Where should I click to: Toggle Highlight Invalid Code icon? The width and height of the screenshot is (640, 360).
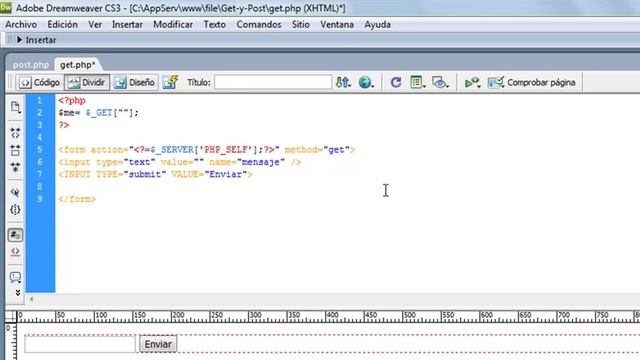15,252
